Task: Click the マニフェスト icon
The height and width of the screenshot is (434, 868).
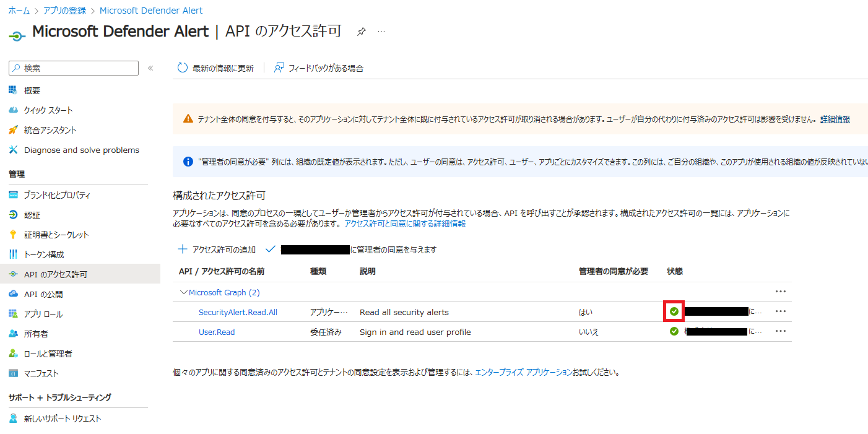Action: click(x=13, y=373)
